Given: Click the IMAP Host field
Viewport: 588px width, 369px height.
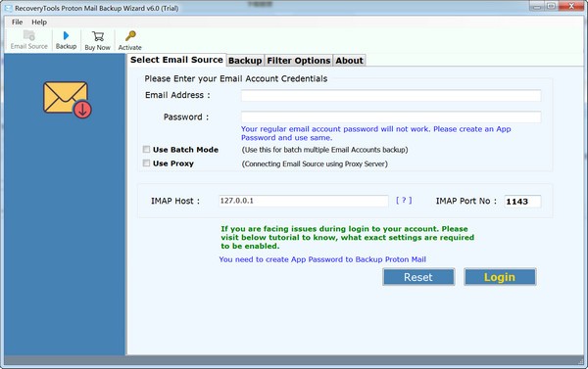Looking at the screenshot, I should [x=304, y=201].
